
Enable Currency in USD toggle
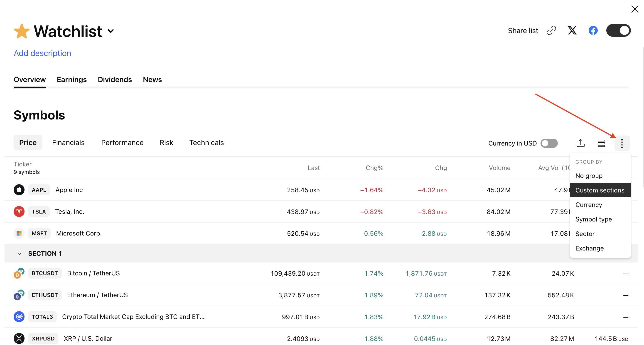[549, 143]
